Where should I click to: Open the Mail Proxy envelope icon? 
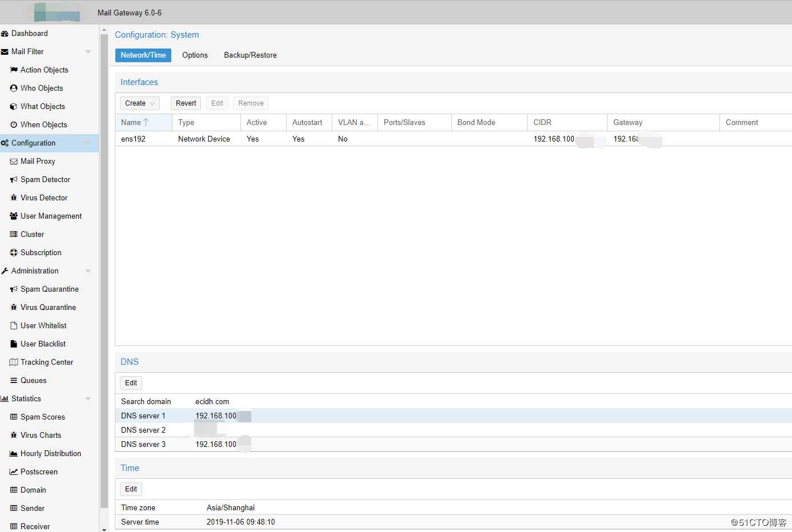pos(14,162)
